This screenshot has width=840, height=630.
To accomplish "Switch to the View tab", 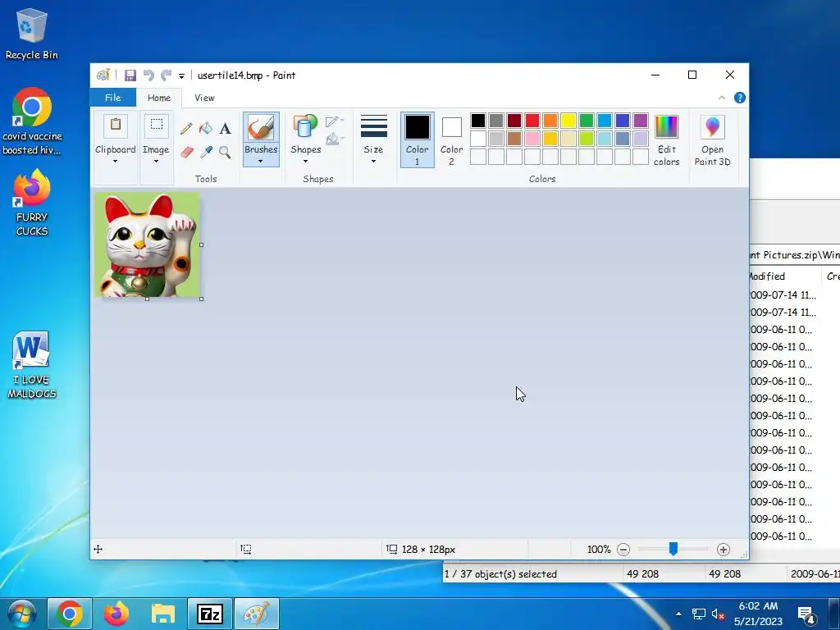I will [204, 98].
